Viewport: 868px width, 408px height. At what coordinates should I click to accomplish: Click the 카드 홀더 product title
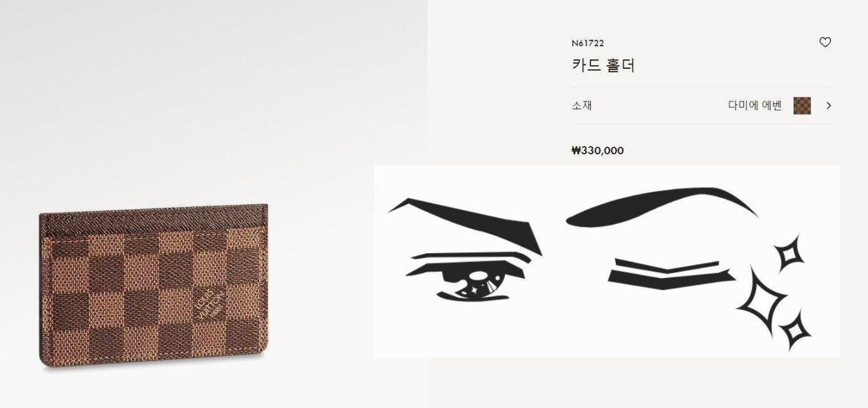(x=603, y=65)
